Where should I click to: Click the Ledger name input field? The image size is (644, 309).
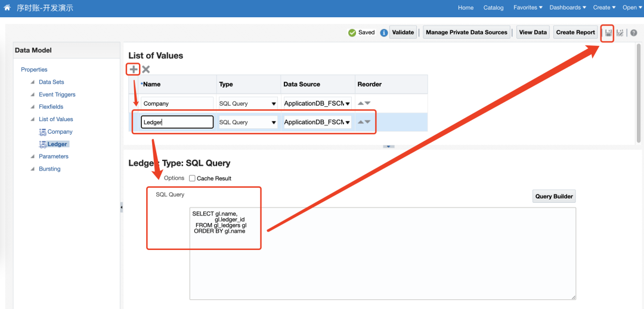177,122
